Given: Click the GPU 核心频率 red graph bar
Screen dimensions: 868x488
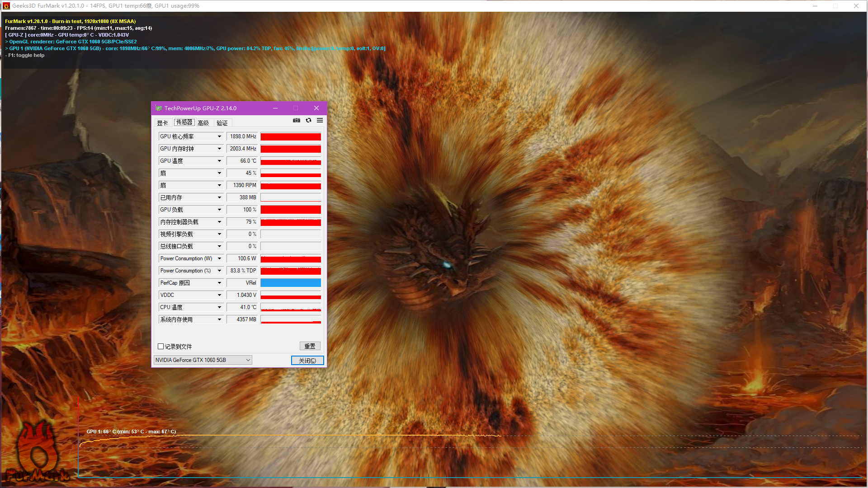Looking at the screenshot, I should (291, 136).
